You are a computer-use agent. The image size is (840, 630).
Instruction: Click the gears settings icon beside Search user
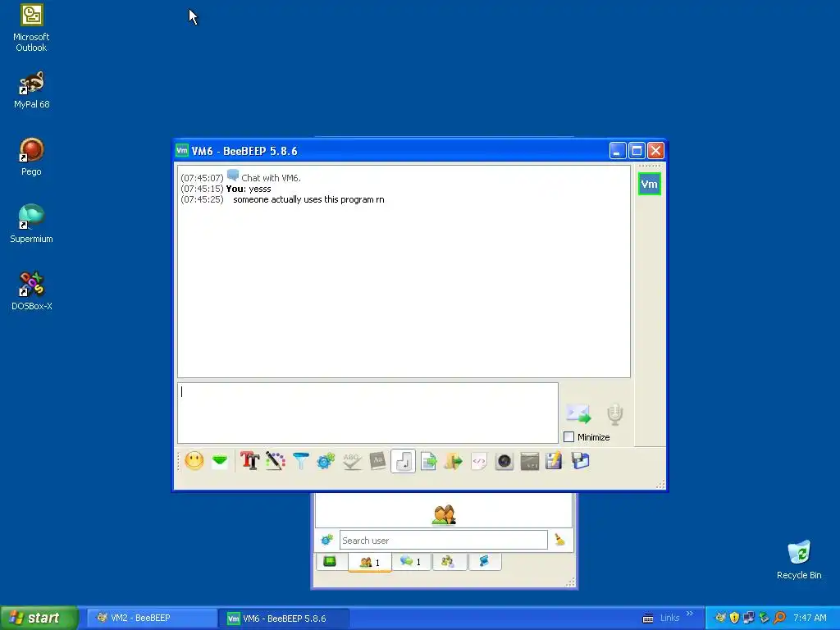(326, 540)
